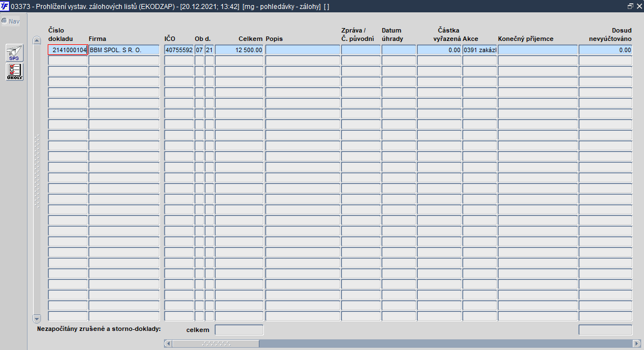The image size is (644, 350).
Task: Click the bottom-right summary total field
Action: point(605,330)
